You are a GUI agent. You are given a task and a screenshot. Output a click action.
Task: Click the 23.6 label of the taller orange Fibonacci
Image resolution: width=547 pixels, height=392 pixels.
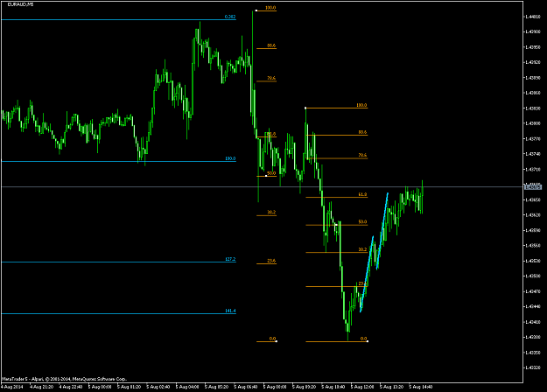271,261
